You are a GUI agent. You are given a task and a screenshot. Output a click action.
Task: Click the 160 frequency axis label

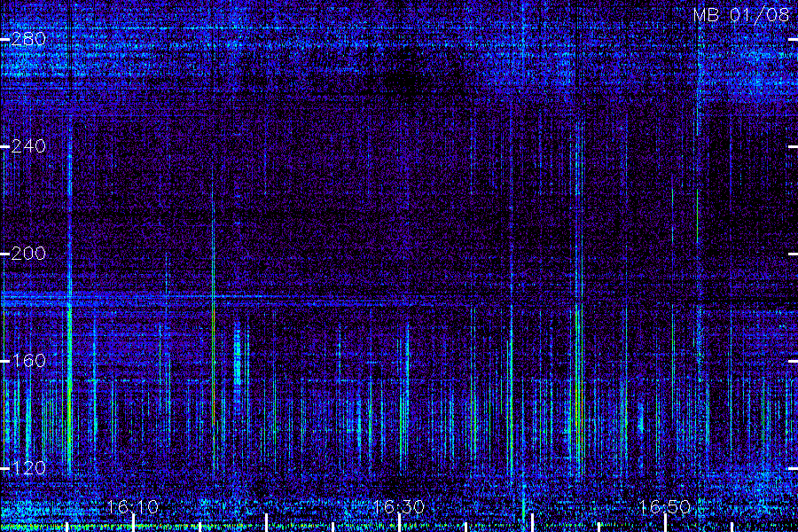point(28,361)
